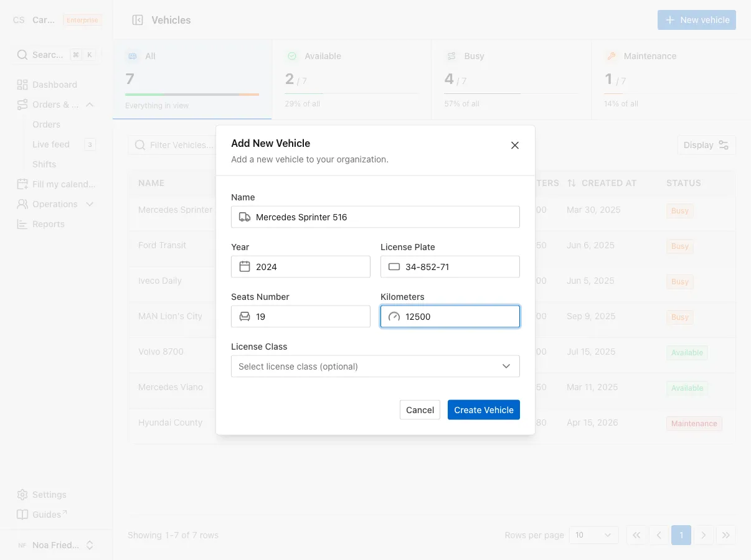
Task: Click the filter magnifier icon
Action: 140,145
